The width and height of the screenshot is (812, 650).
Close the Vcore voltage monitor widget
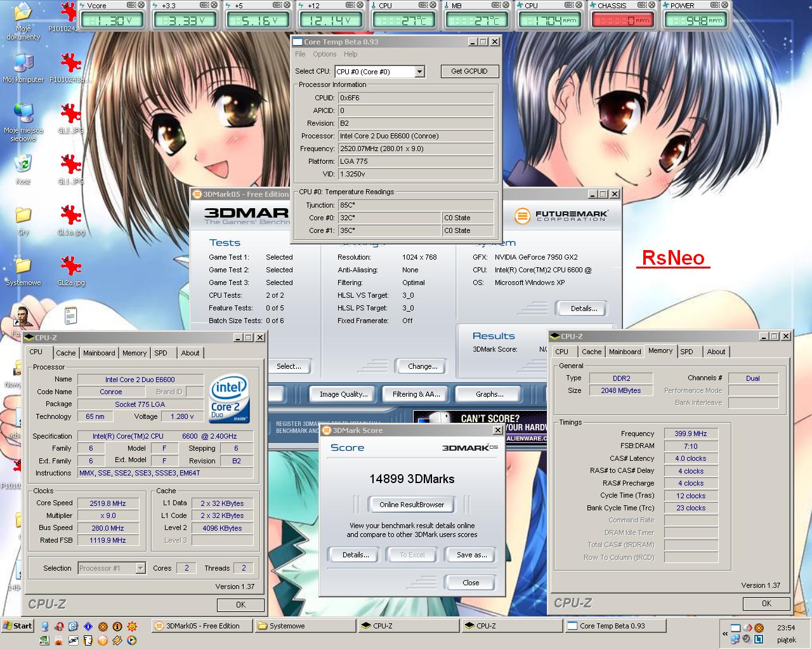141,5
